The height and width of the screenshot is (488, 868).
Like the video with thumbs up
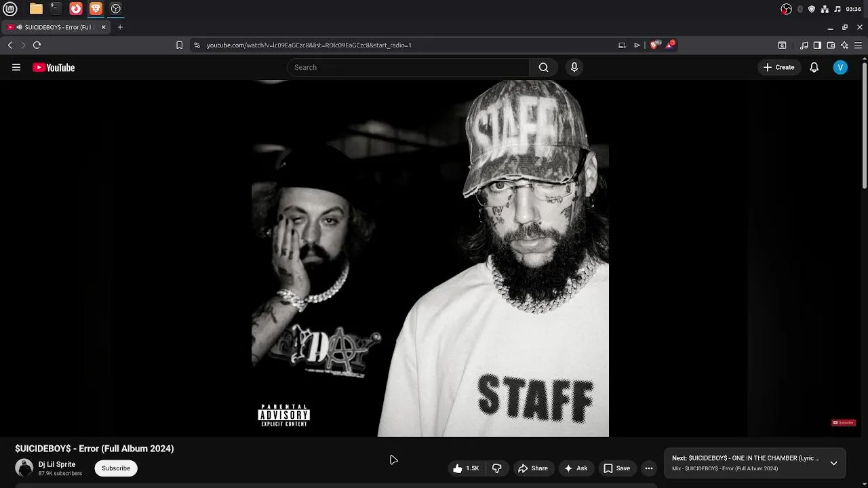467,468
